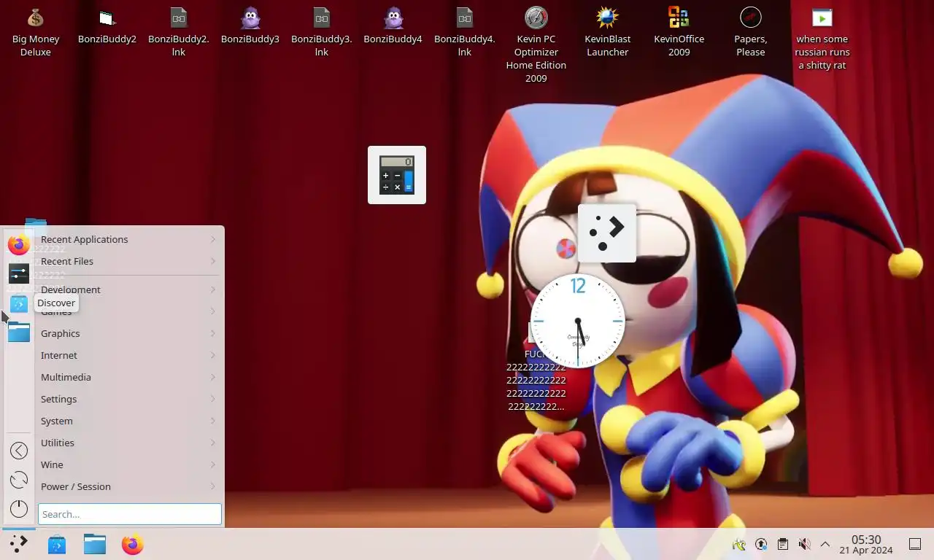
Task: Click the show desktop icon at the taskbar end
Action: click(x=915, y=544)
